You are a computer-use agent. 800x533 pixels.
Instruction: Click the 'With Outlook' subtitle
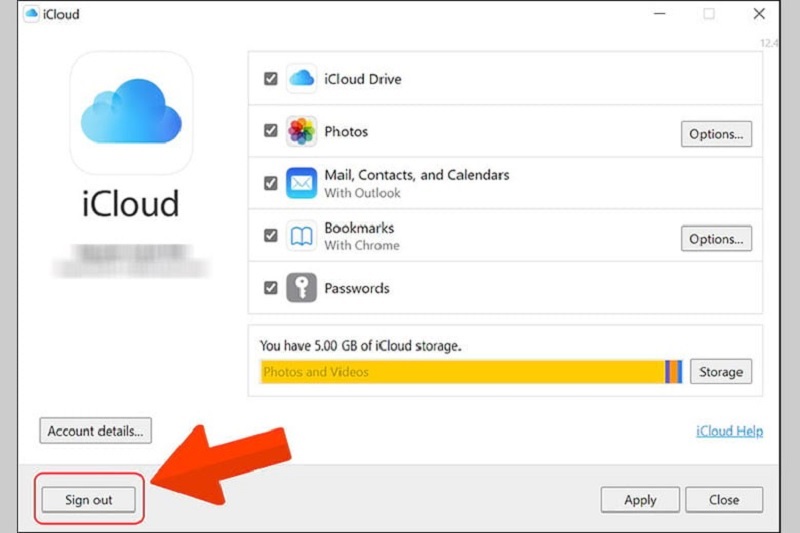[x=362, y=193]
